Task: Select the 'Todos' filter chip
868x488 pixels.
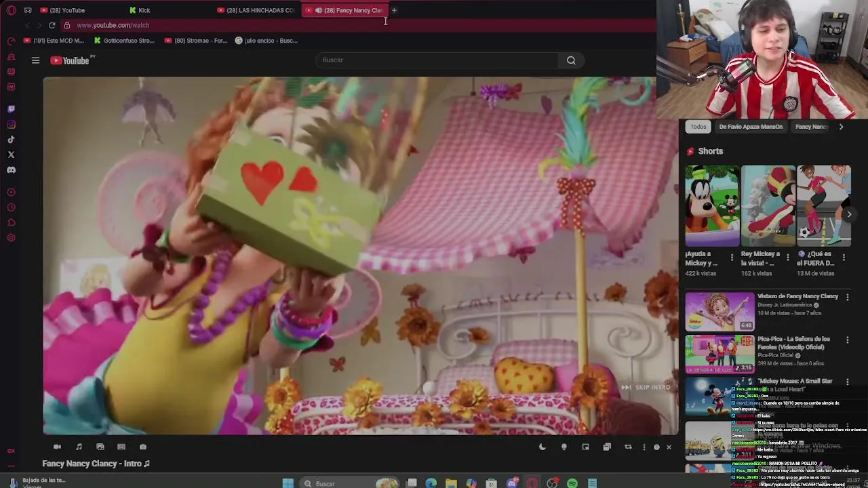Action: [x=698, y=127]
